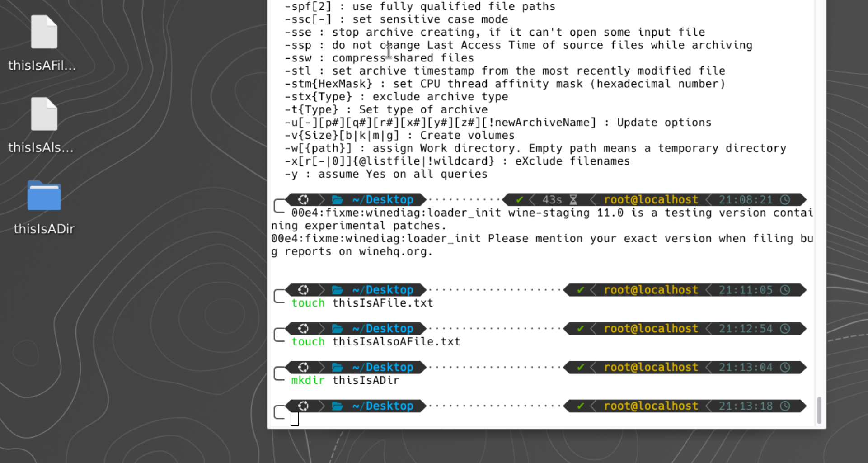This screenshot has height=463, width=868.
Task: Click the green checkmark in the 21:13:04 prompt
Action: (581, 367)
